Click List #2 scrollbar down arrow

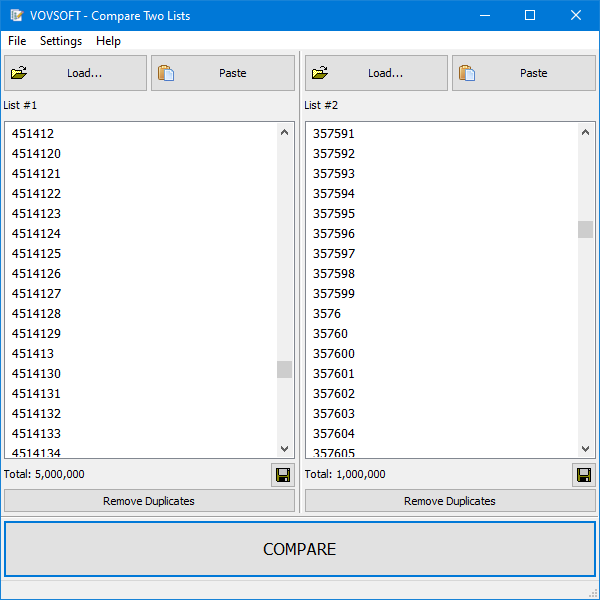586,449
